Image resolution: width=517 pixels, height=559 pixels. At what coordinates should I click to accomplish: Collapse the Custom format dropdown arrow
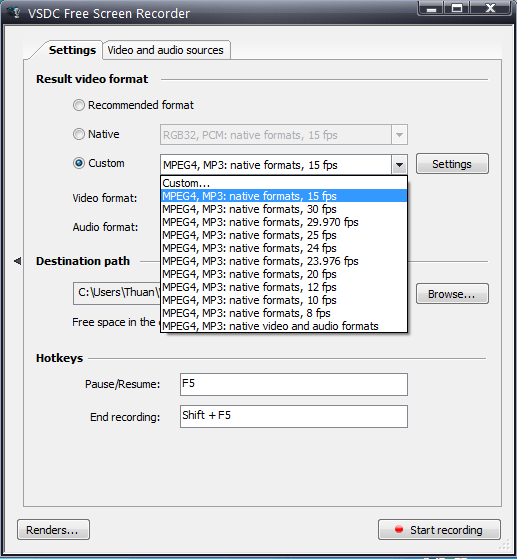(x=399, y=165)
